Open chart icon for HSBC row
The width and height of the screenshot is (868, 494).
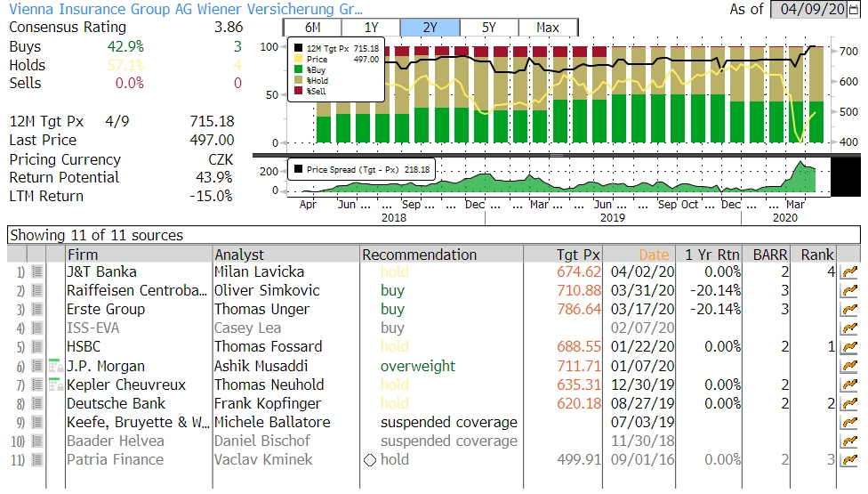[x=848, y=347]
